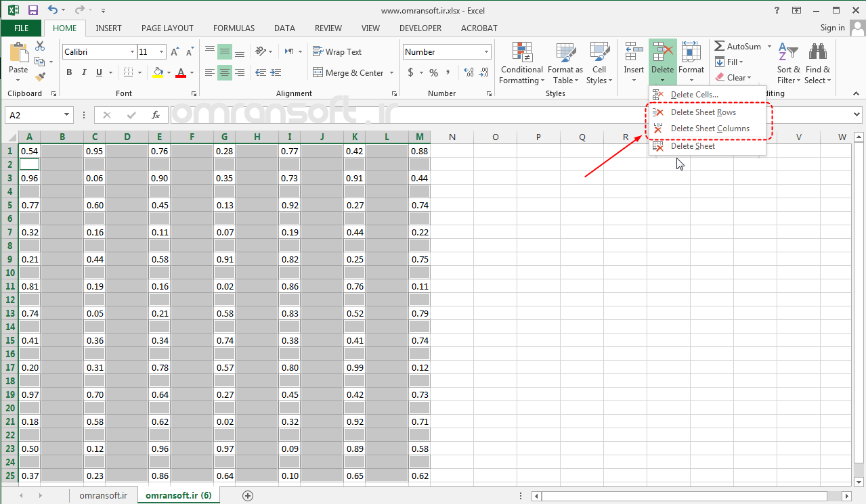866x504 pixels.
Task: Choose Delete Sheet Columns
Action: [x=707, y=129]
